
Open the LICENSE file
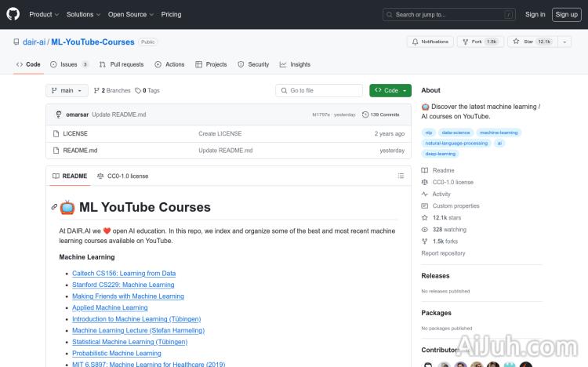click(x=75, y=133)
